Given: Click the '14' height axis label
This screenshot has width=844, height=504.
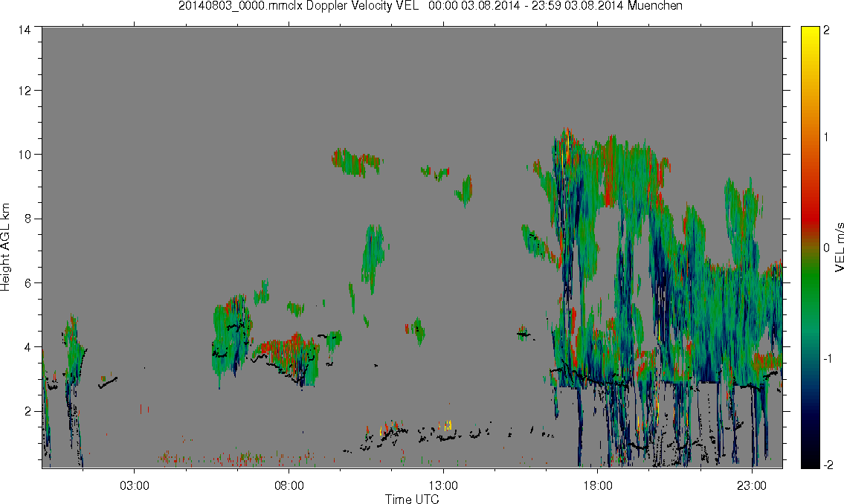Looking at the screenshot, I should (x=25, y=30).
